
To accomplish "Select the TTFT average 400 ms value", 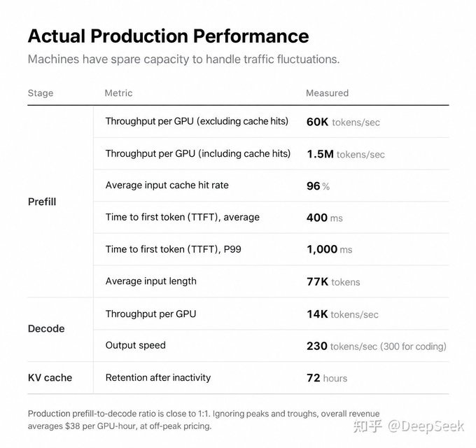I will click(325, 218).
